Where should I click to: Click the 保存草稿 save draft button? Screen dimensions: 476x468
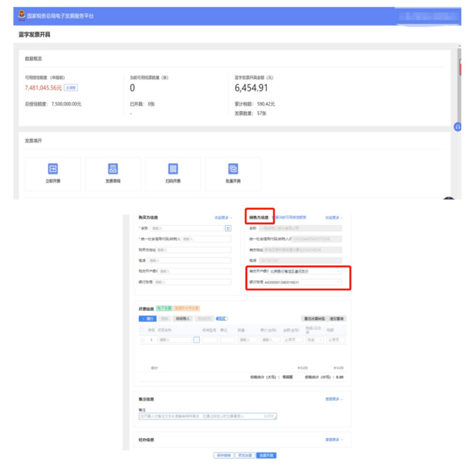point(224,456)
